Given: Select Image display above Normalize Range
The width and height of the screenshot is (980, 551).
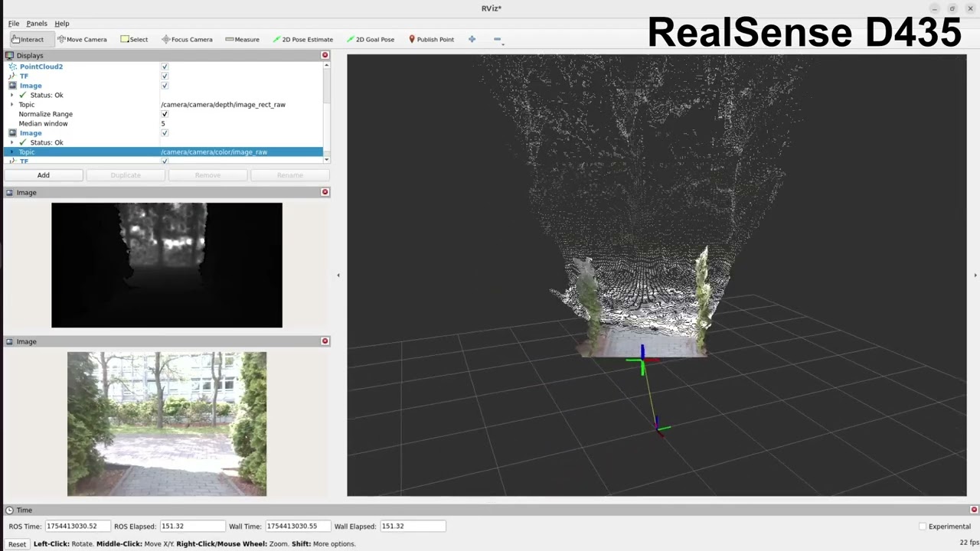Looking at the screenshot, I should click(x=31, y=86).
